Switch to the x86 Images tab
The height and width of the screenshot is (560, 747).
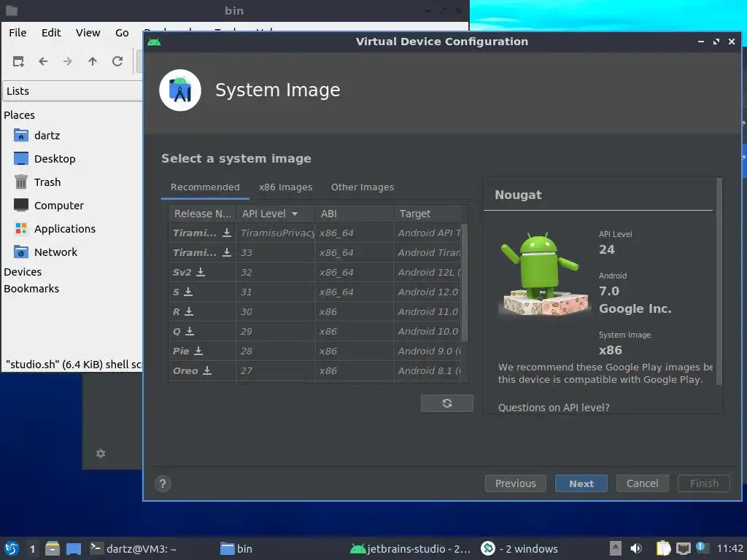click(286, 187)
